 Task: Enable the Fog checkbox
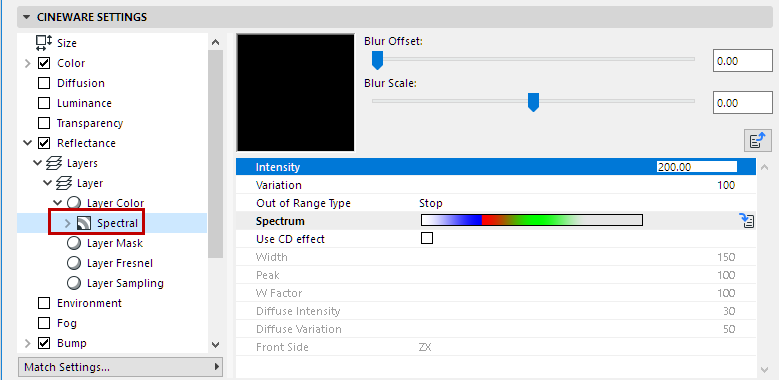[44, 323]
